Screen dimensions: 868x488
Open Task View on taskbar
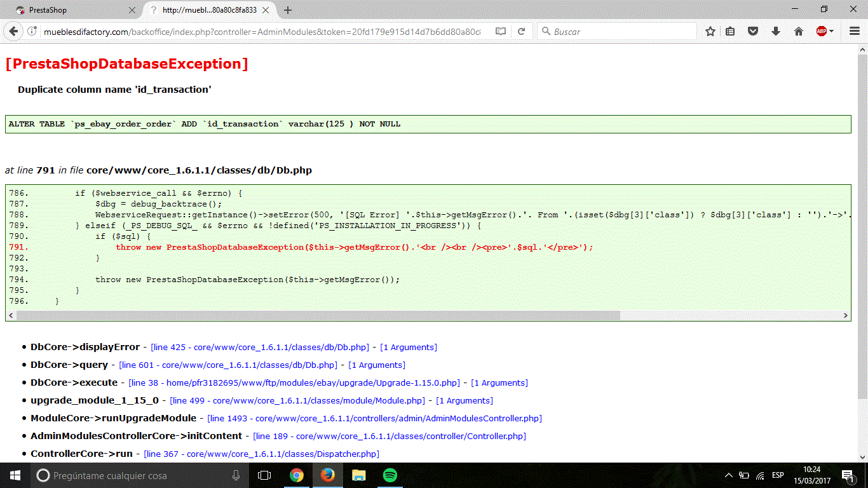[264, 475]
